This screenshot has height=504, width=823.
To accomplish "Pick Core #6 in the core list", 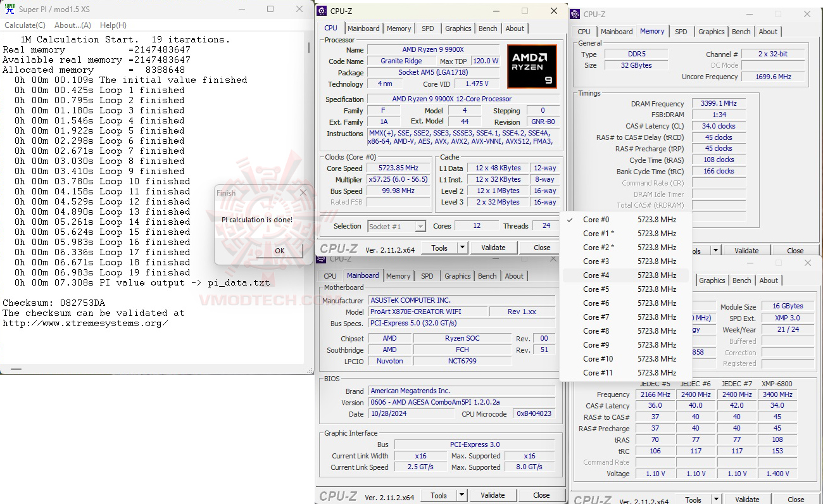I will 624,303.
